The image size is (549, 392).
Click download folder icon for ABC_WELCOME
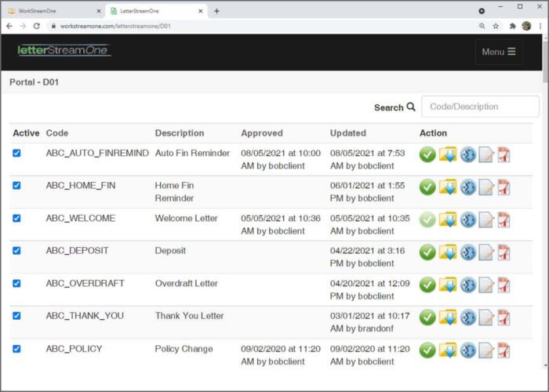coord(448,220)
